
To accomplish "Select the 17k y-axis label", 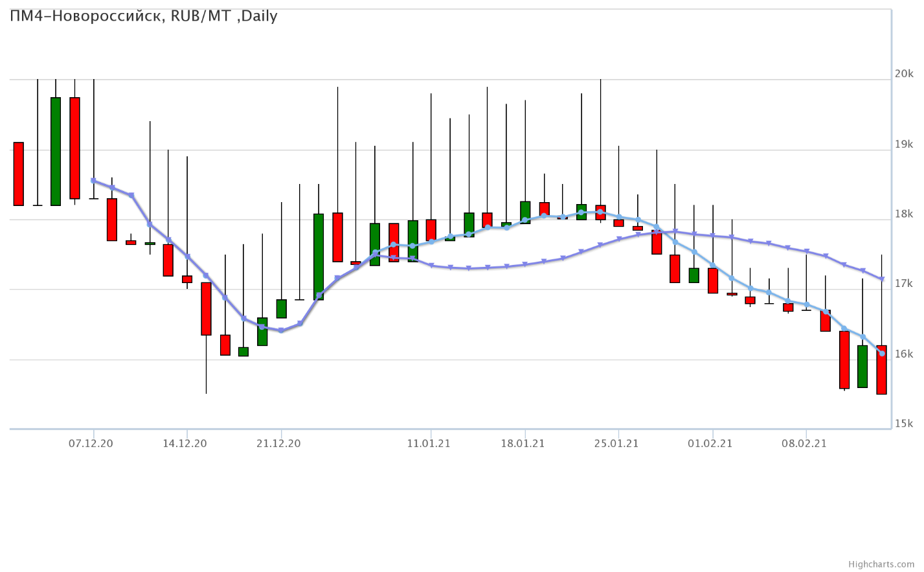I will 903,284.
